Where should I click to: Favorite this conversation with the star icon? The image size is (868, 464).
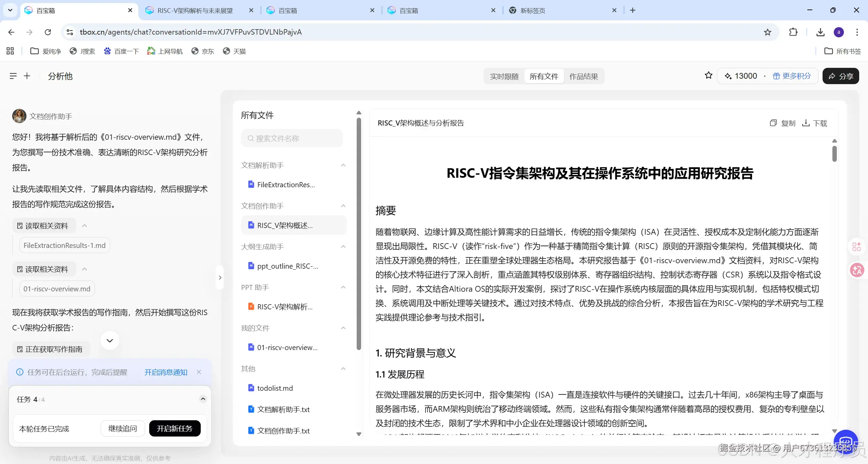708,76
